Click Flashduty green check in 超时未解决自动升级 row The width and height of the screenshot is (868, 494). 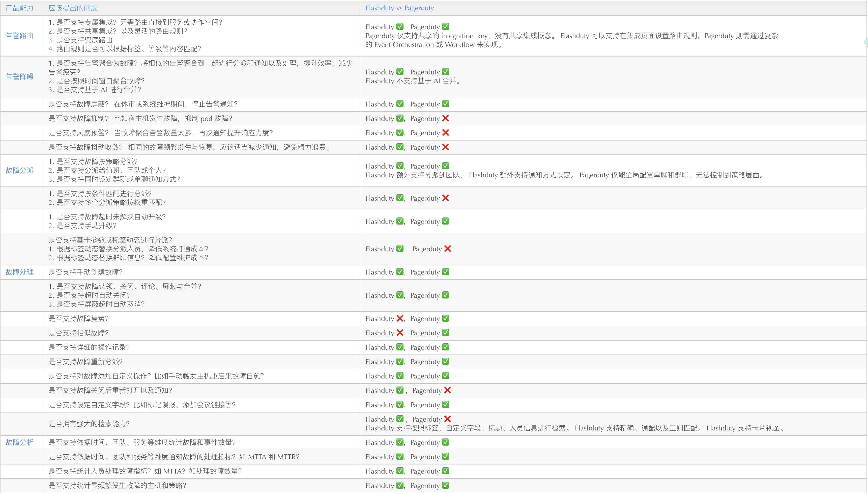(400, 221)
